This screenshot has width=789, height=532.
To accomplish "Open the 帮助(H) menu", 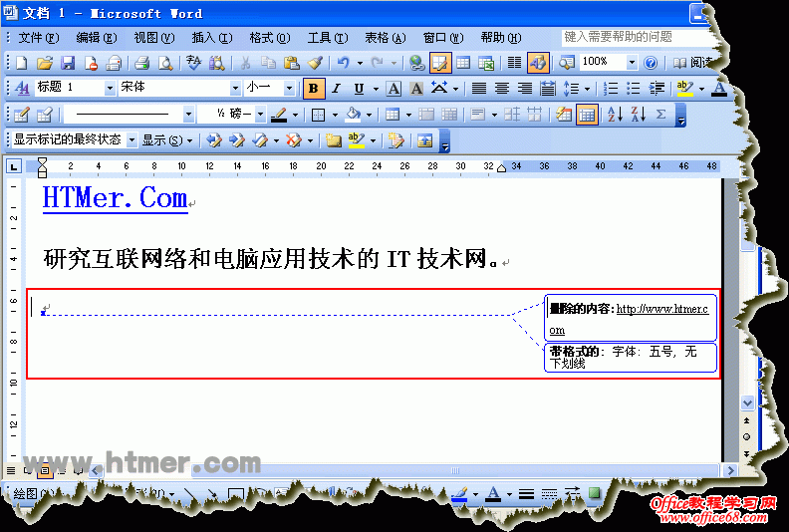I will point(501,38).
